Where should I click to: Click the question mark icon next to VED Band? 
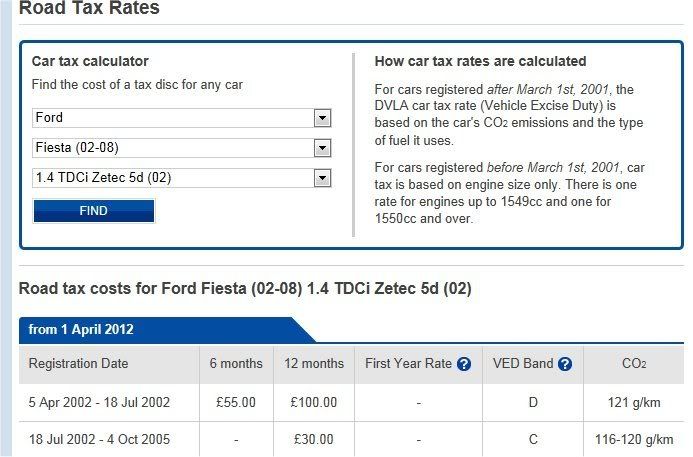(x=565, y=364)
